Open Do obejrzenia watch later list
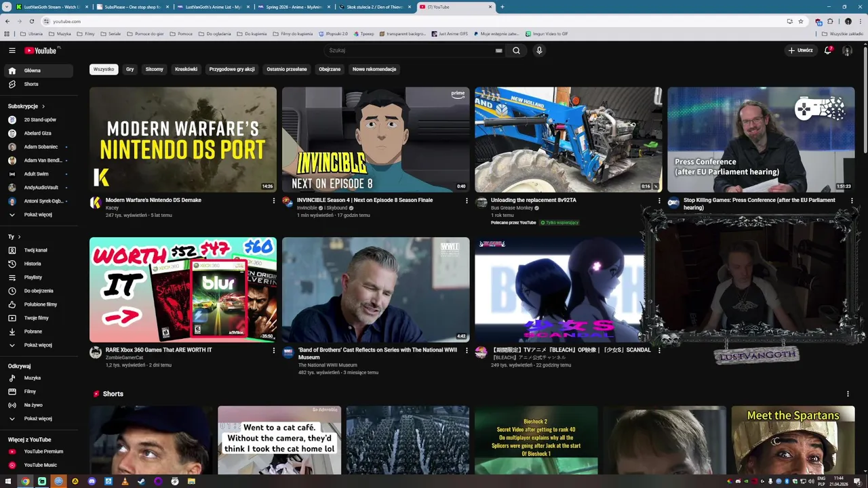 [x=40, y=291]
